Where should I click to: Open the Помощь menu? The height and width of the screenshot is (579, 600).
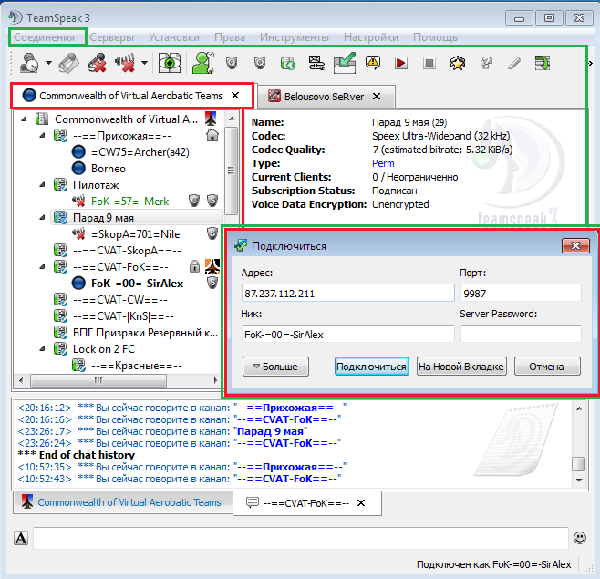point(435,38)
